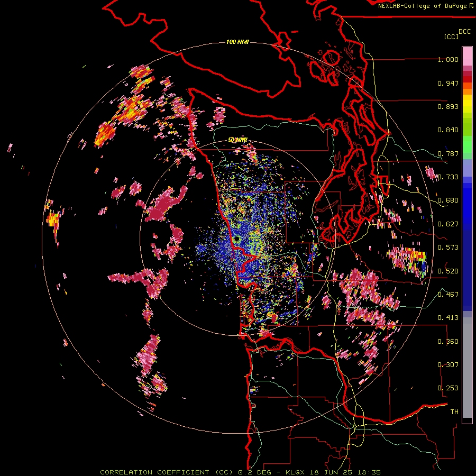Select the 0.573 scale value
This screenshot has height=476, width=476.
click(x=448, y=248)
